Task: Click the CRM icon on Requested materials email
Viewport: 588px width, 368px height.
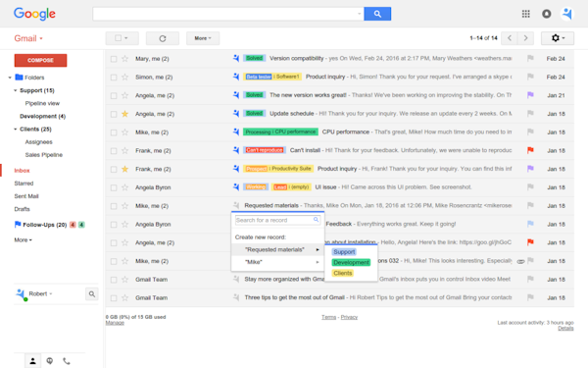Action: pos(236,205)
